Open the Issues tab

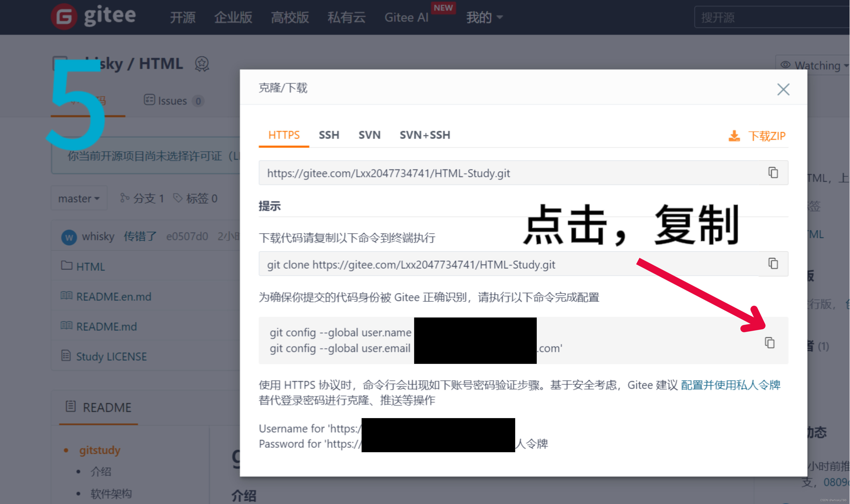pos(173,101)
